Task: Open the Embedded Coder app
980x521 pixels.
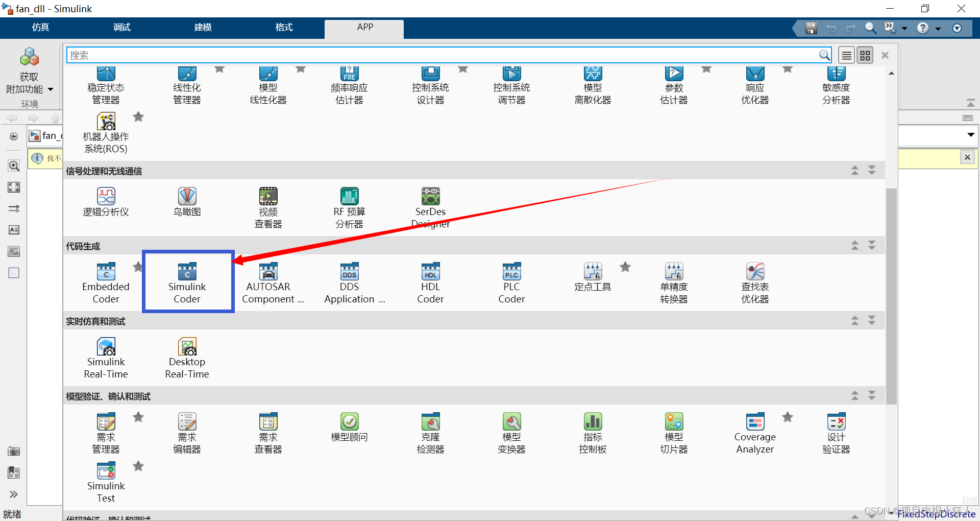Action: (106, 282)
